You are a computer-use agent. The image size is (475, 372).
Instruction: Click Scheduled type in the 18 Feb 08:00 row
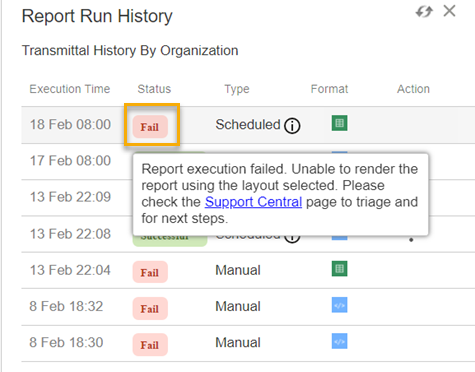click(x=248, y=125)
